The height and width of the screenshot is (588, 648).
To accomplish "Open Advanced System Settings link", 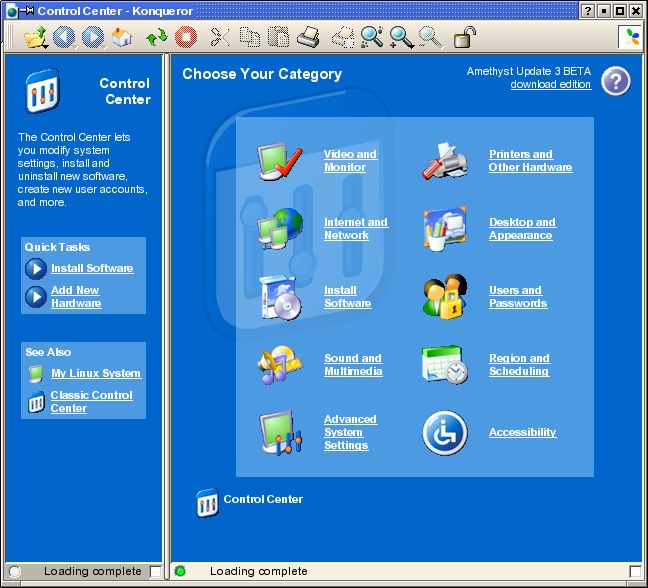I will 350,432.
